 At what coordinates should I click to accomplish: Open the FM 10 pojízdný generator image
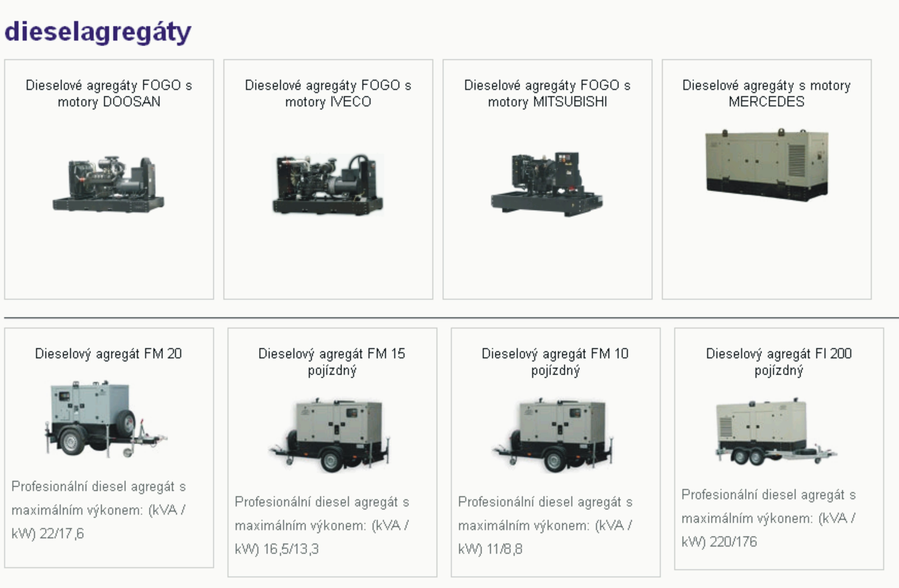(x=553, y=435)
